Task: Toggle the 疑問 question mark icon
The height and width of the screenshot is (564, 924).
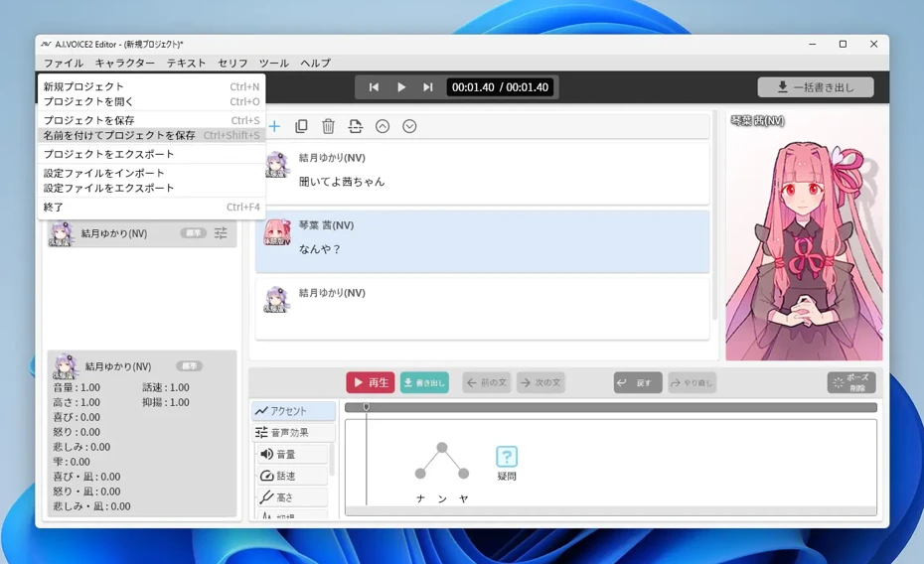Action: [507, 457]
